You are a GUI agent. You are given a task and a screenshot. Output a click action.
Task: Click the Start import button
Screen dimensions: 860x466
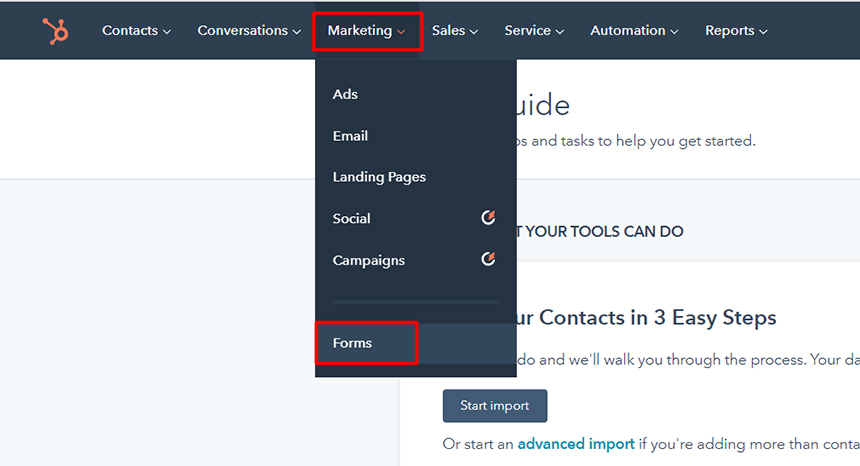click(x=495, y=406)
